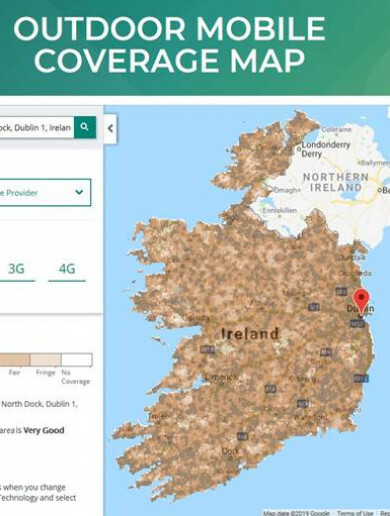This screenshot has height=516, width=390.
Task: Click the Ireland country label
Action: coord(250,334)
